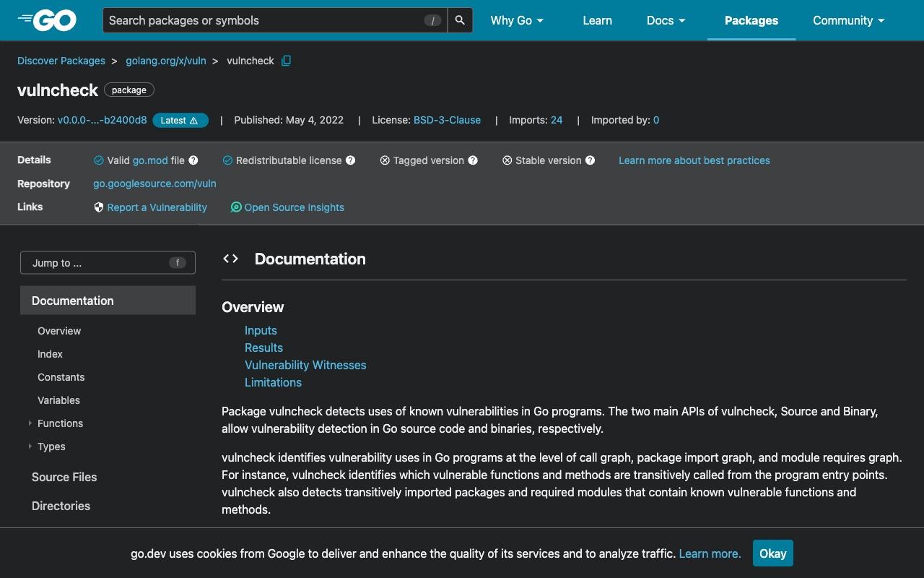
Task: Select the Packages menu item
Action: pyautogui.click(x=751, y=20)
